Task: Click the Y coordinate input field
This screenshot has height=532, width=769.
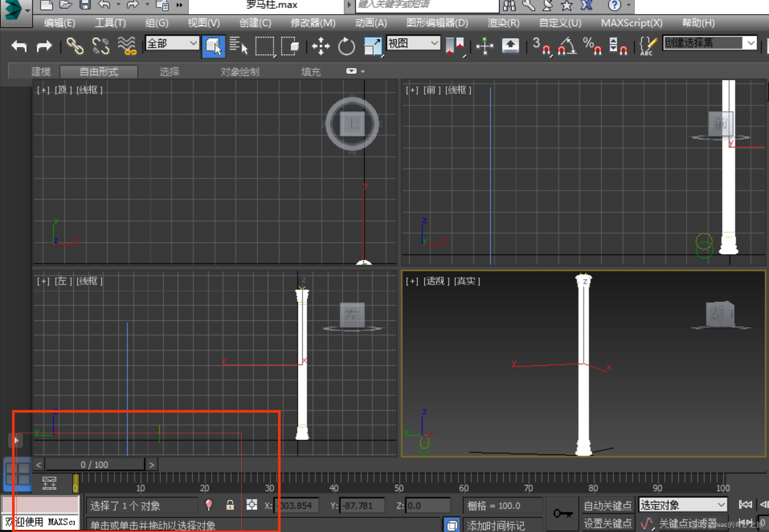Action: coord(361,506)
